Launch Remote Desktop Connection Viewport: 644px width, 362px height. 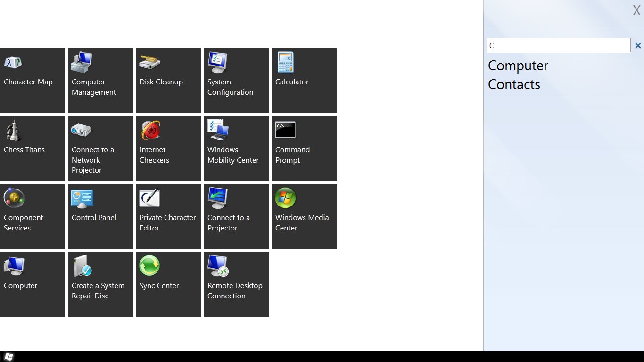pyautogui.click(x=236, y=284)
